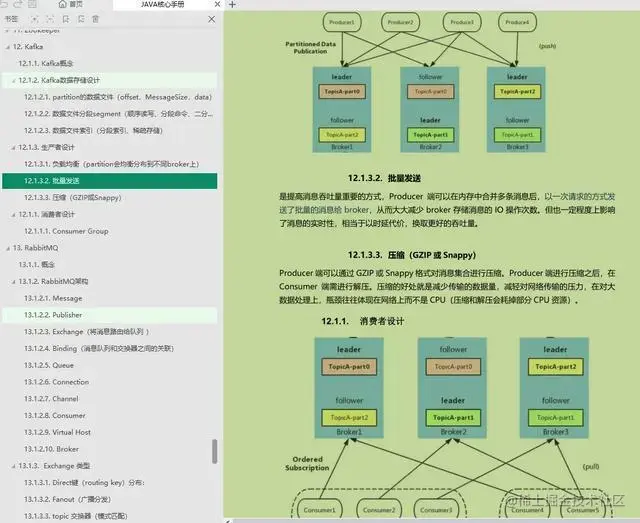
Task: Go to 13.1.2.6. Connection bookmark
Action: coord(56,382)
